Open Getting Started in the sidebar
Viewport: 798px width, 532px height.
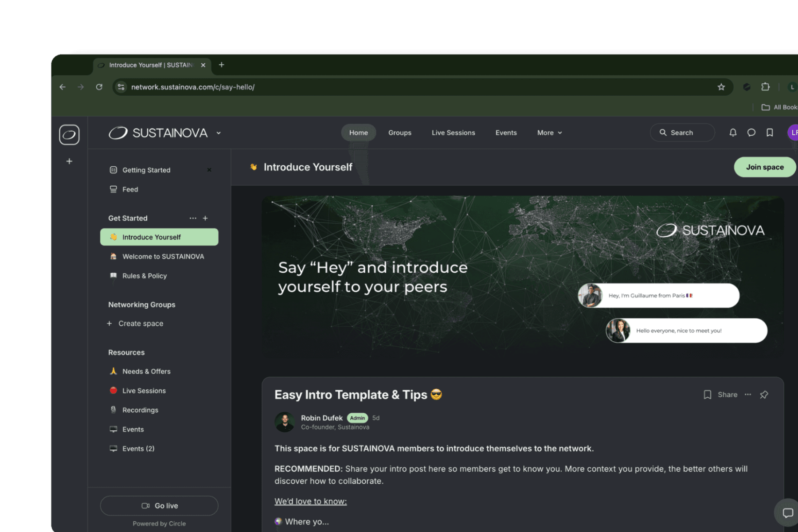[146, 170]
